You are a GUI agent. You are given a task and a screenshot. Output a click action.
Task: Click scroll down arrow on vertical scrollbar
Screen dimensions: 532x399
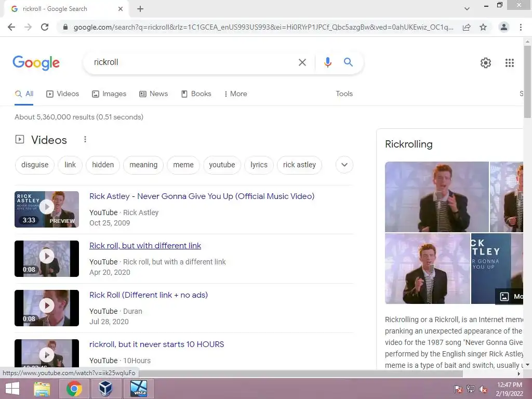[527, 365]
